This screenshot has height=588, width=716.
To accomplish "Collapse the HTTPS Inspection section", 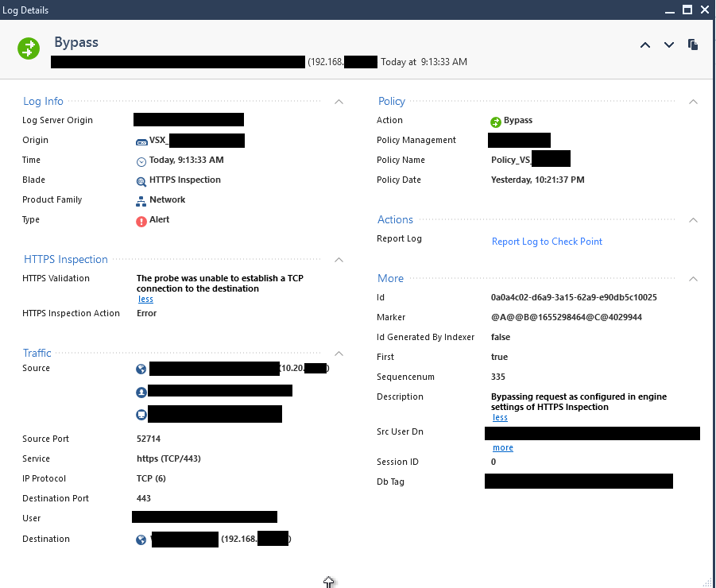I will [x=339, y=260].
